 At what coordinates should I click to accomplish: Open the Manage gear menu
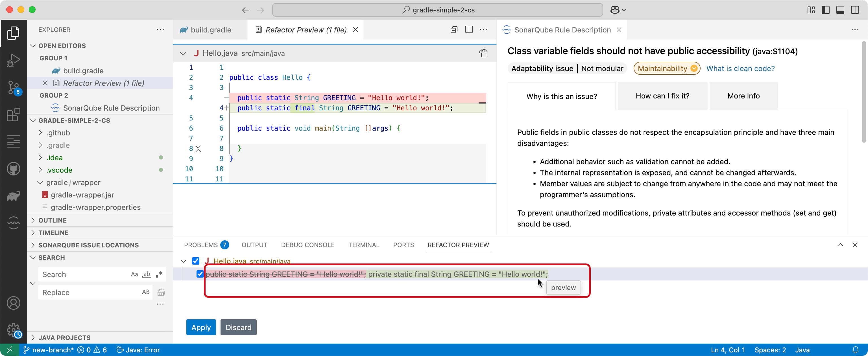tap(14, 330)
